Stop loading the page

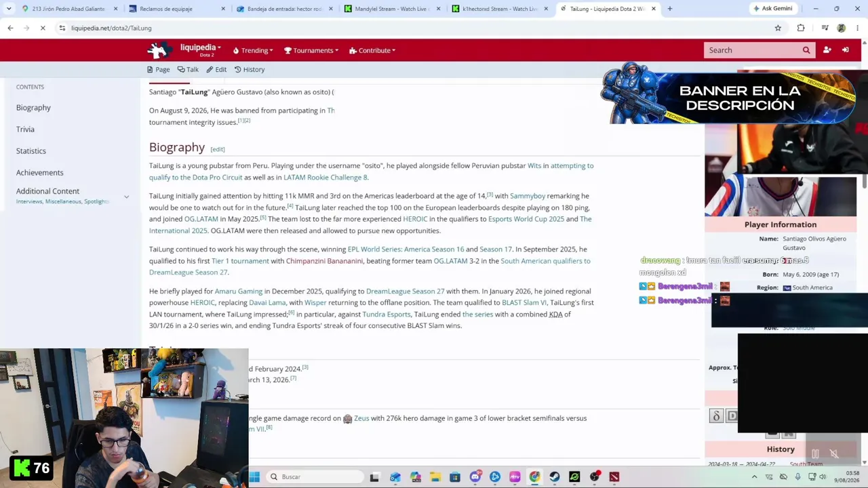click(x=43, y=28)
